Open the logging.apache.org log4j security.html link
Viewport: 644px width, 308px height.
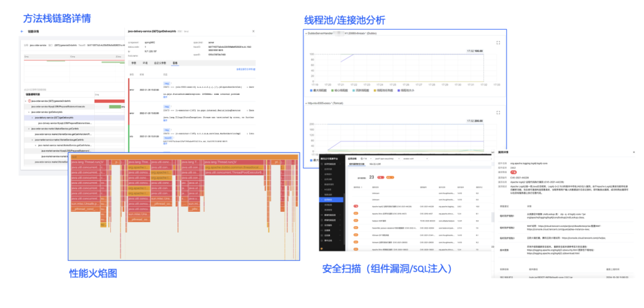[553, 250]
